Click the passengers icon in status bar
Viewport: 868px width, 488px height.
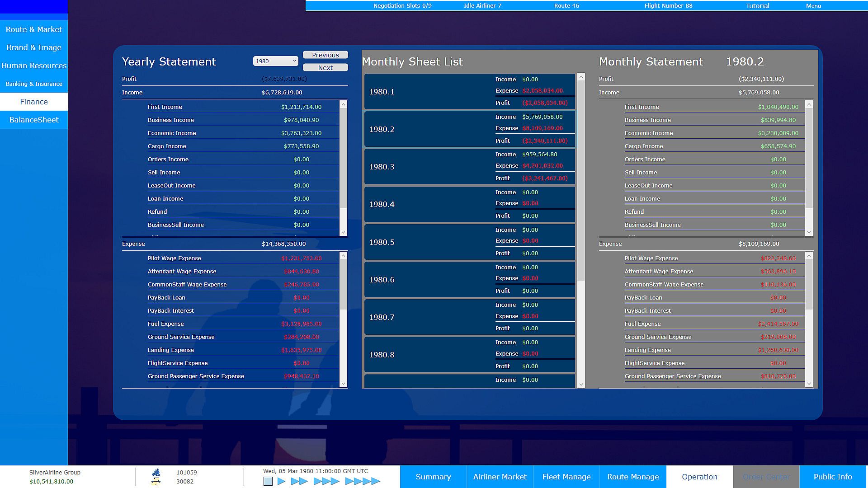156,473
